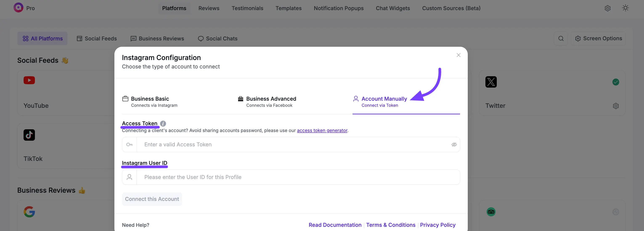The image size is (644, 231).
Task: Open the Templates section
Action: (x=288, y=8)
